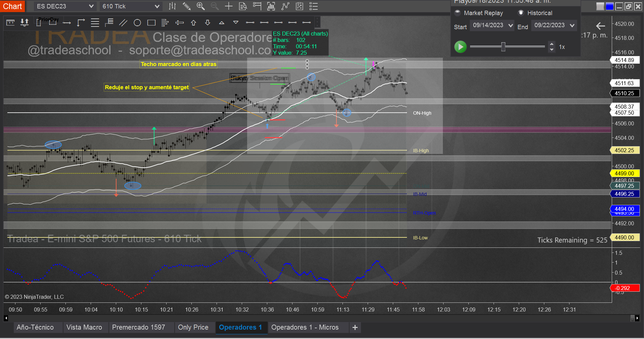Select the angled path arrow tool
Image resolution: width=644 pixels, height=339 pixels.
click(x=81, y=22)
